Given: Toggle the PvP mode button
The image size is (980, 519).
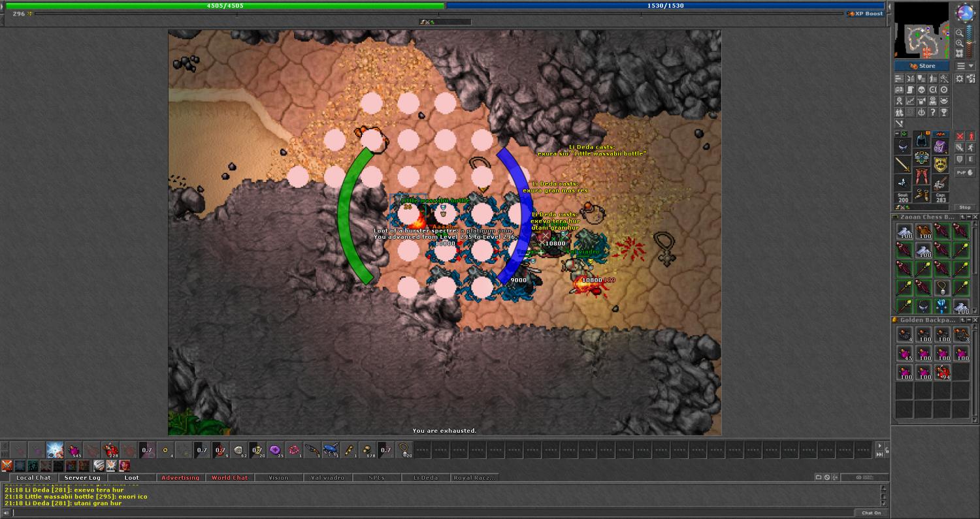Looking at the screenshot, I should tap(965, 172).
